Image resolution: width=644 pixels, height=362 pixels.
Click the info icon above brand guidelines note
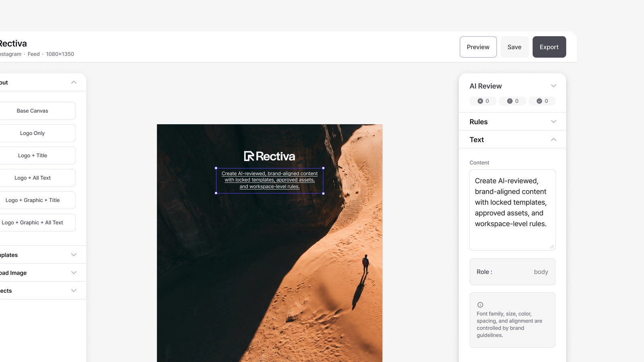pyautogui.click(x=480, y=305)
